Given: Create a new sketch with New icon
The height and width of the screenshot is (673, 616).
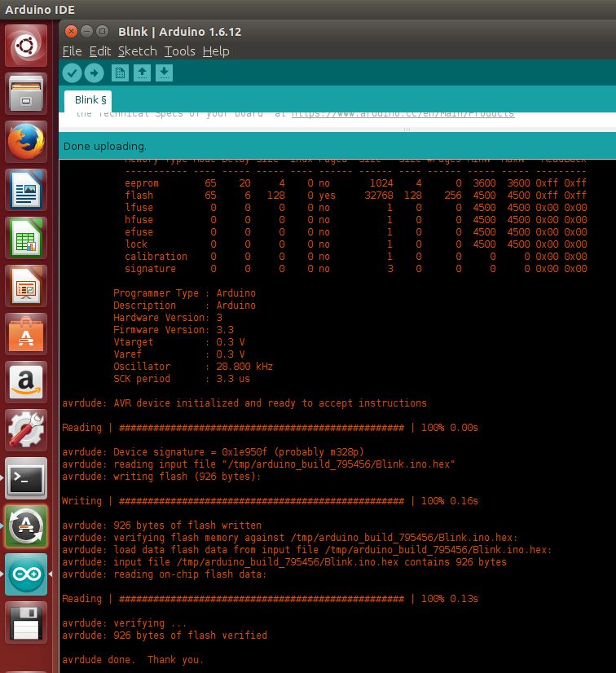Looking at the screenshot, I should click(x=120, y=73).
